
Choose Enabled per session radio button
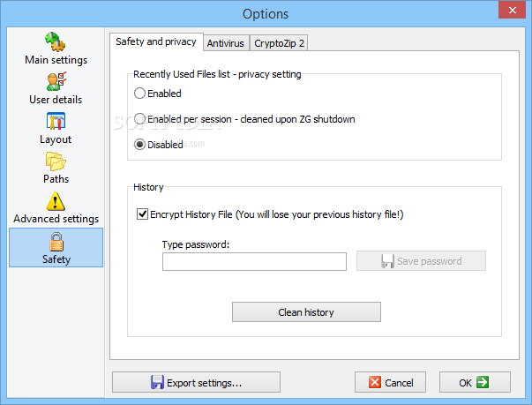tap(139, 119)
